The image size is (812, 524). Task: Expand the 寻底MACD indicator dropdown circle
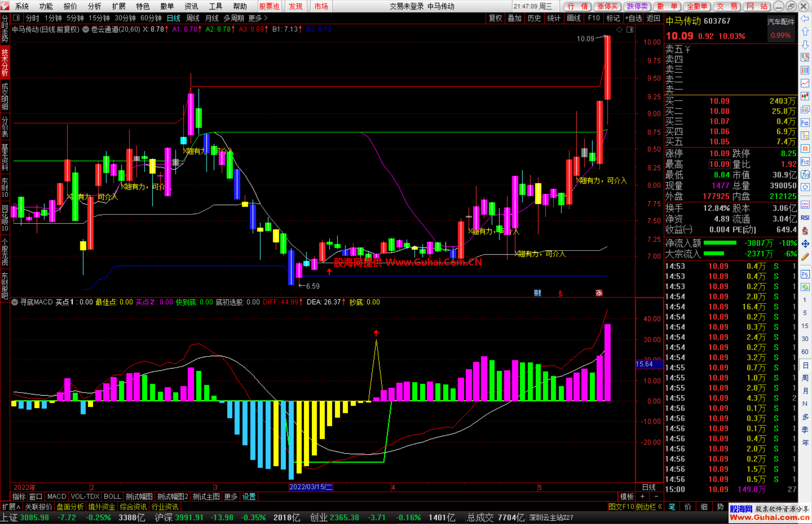15,302
